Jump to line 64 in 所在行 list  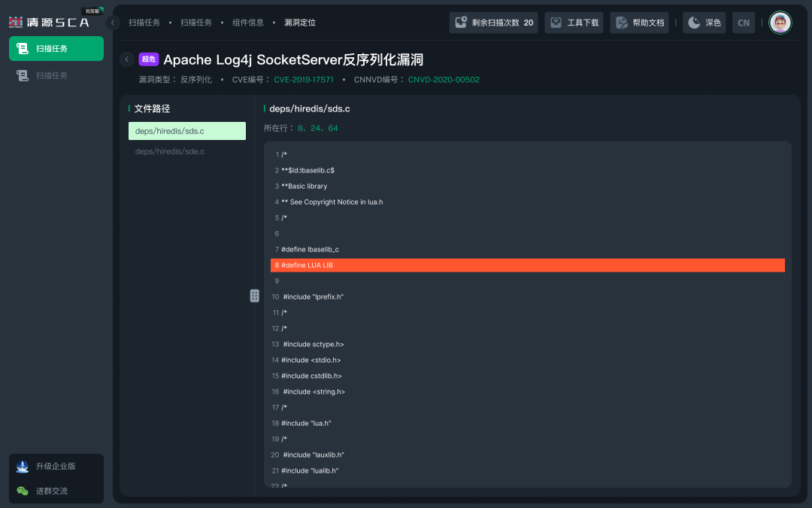333,128
